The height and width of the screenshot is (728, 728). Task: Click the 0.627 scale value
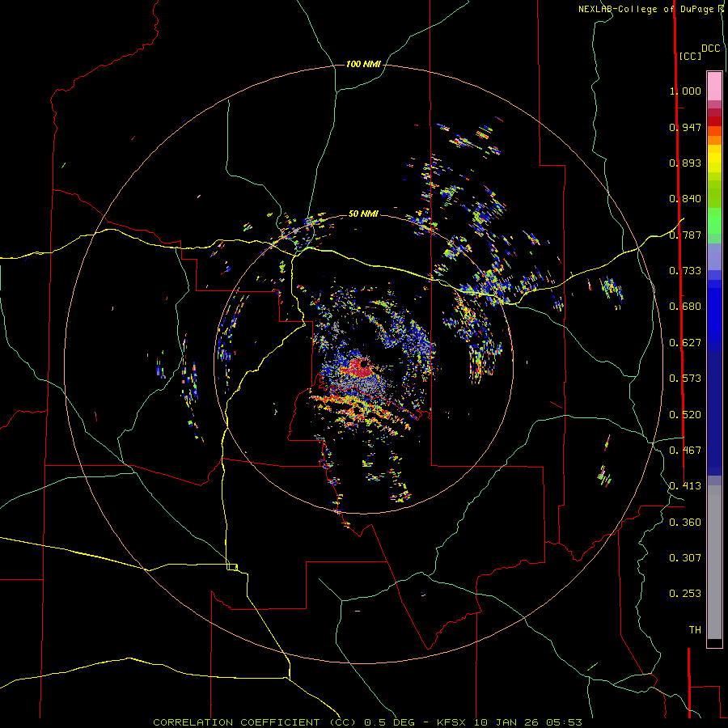click(x=685, y=343)
